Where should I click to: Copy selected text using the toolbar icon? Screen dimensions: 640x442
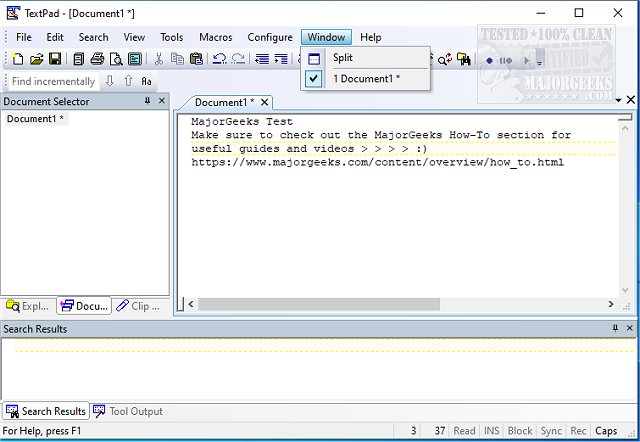coord(177,60)
